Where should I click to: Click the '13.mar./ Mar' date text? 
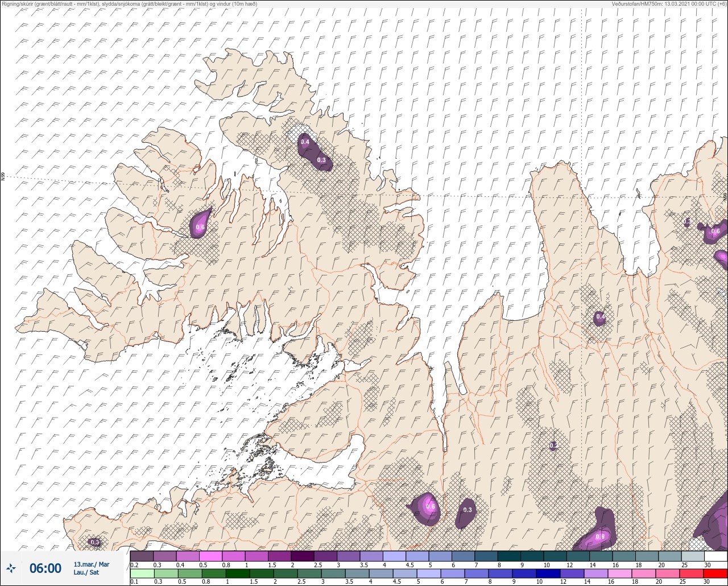pyautogui.click(x=91, y=564)
